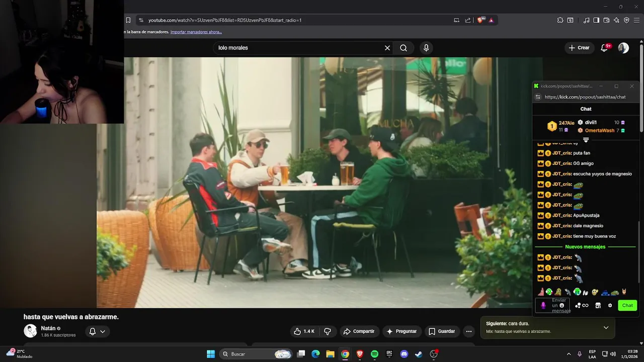644x362 pixels.
Task: Select leaderboard user OmertaWash
Action: (x=600, y=131)
